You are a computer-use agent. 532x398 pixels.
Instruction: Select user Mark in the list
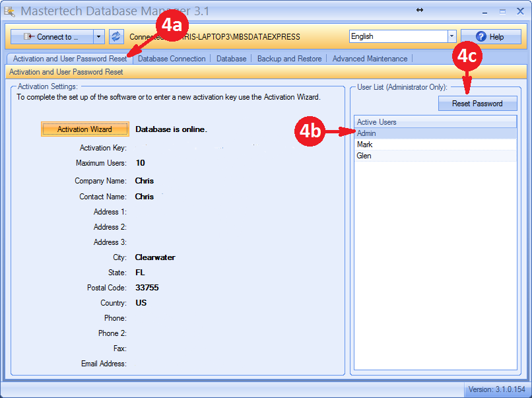(x=436, y=145)
